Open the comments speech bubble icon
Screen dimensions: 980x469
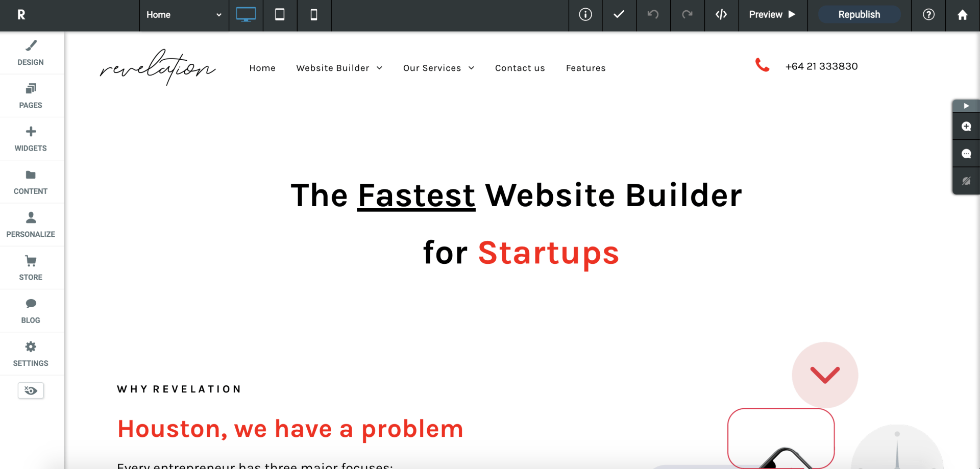click(966, 154)
